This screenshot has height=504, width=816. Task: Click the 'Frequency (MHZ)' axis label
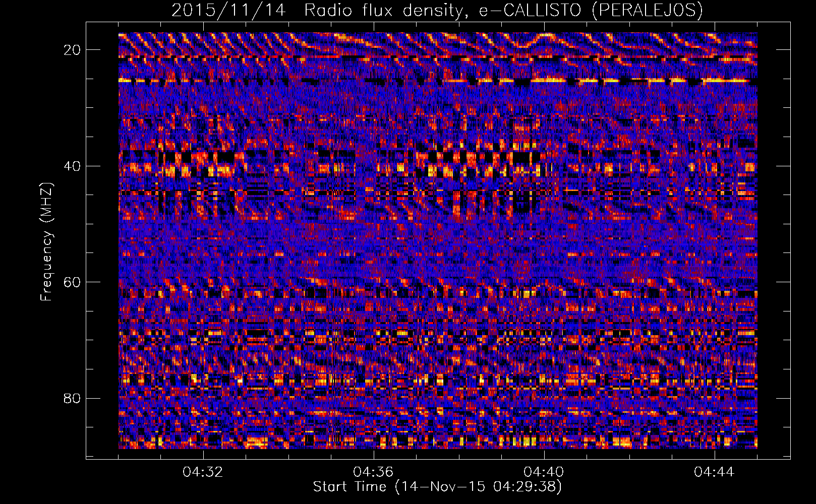[x=46, y=242]
